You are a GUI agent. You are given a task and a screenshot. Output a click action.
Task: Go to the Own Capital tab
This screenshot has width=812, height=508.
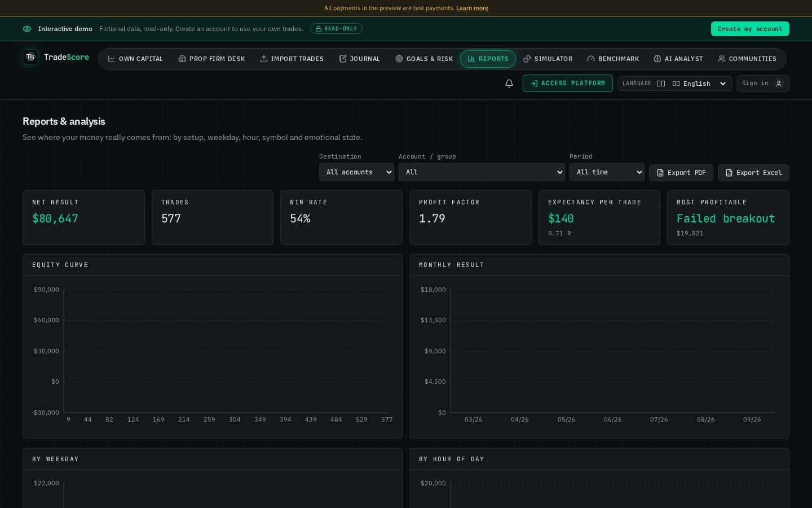coord(135,59)
